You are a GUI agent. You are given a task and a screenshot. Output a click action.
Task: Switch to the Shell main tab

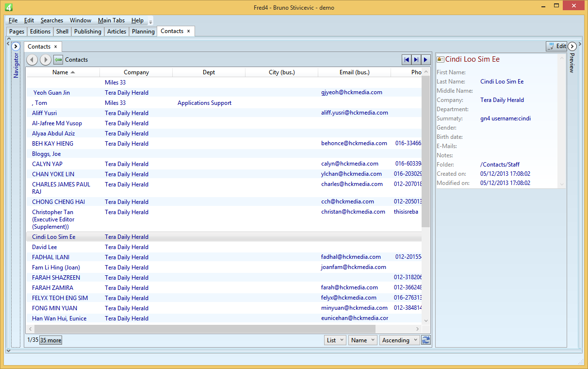point(62,32)
